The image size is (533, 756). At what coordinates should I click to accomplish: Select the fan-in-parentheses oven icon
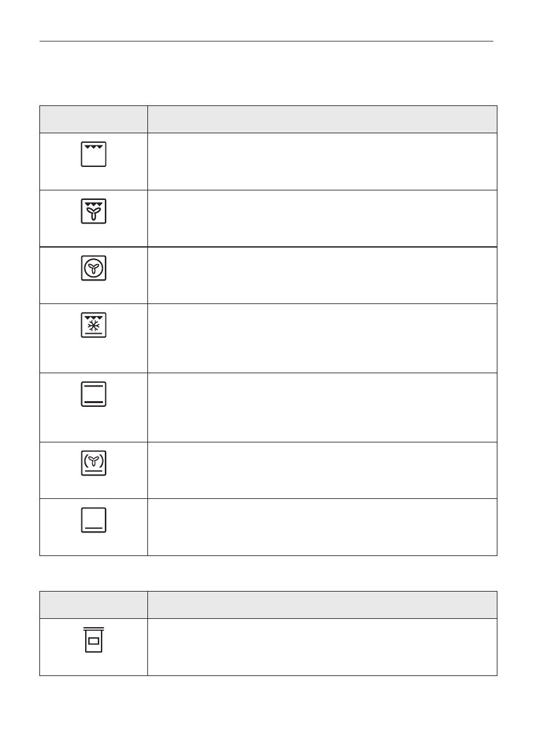[94, 464]
